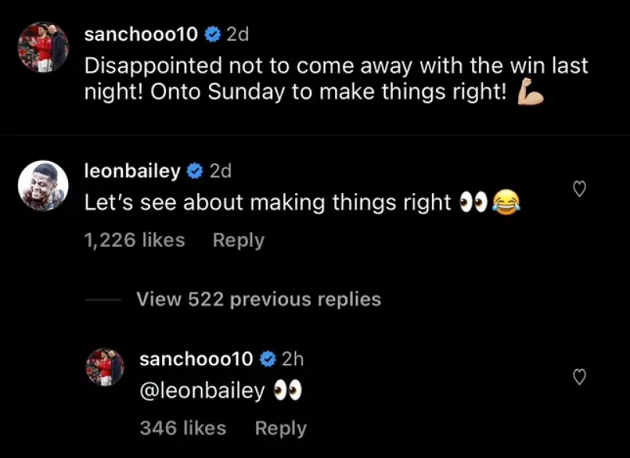Tap the heart on sanchooo10's reply
The image size is (630, 458).
pyautogui.click(x=579, y=377)
